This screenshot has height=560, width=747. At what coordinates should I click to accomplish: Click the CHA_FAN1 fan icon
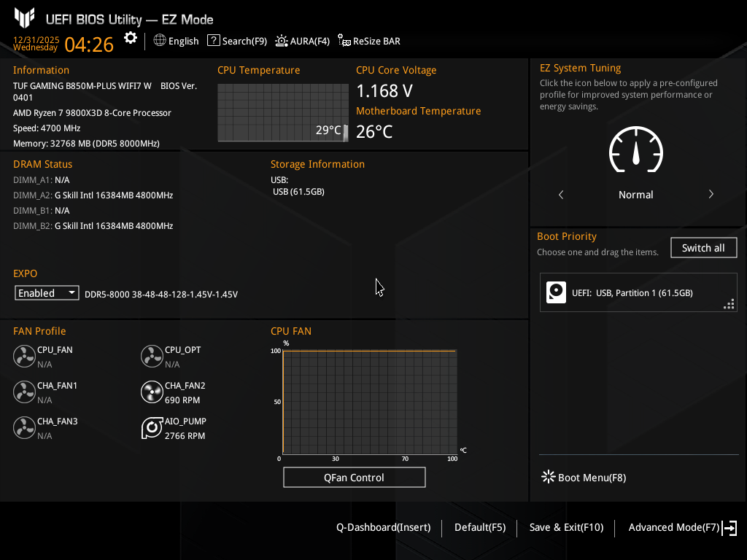point(24,392)
